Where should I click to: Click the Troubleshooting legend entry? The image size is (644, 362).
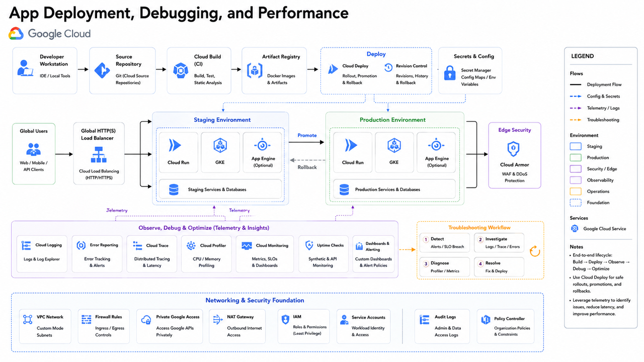(595, 120)
